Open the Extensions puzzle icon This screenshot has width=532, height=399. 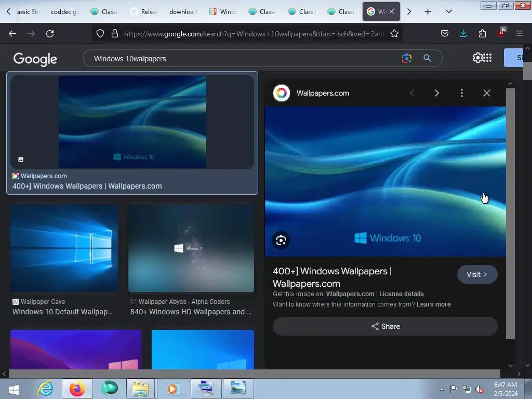click(482, 33)
